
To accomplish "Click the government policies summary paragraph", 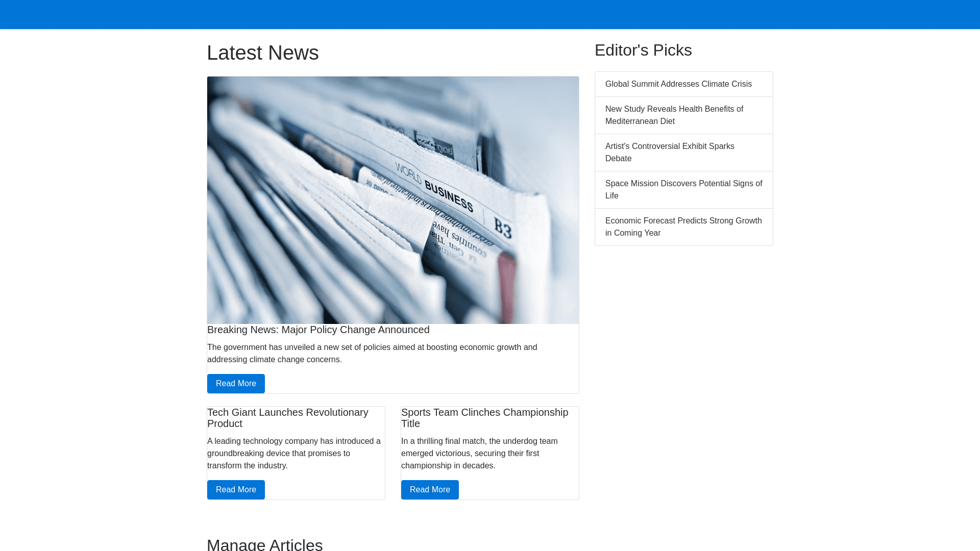I will (x=372, y=354).
